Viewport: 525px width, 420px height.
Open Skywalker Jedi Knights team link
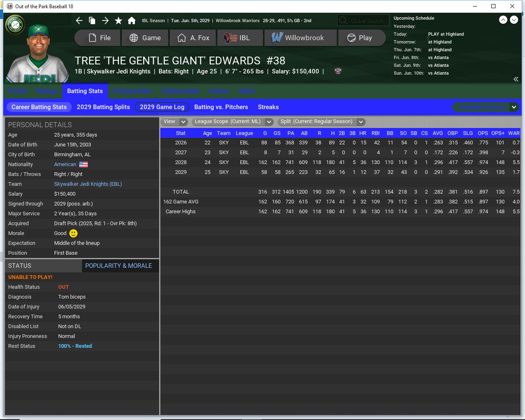point(88,184)
